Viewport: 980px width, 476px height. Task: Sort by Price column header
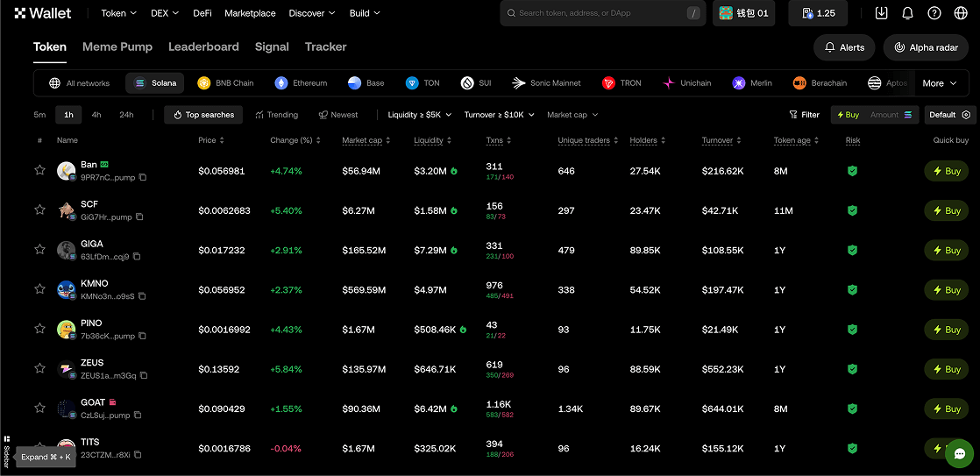pyautogui.click(x=211, y=140)
